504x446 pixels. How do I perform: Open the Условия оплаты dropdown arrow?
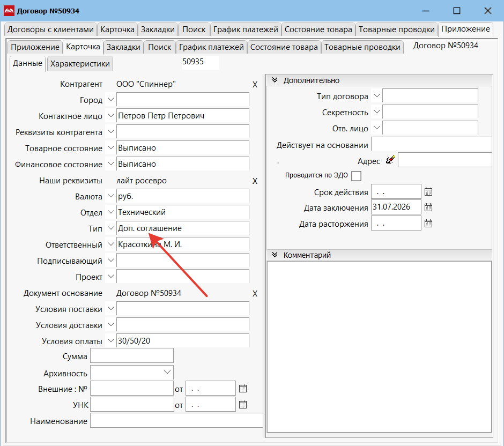pos(110,340)
